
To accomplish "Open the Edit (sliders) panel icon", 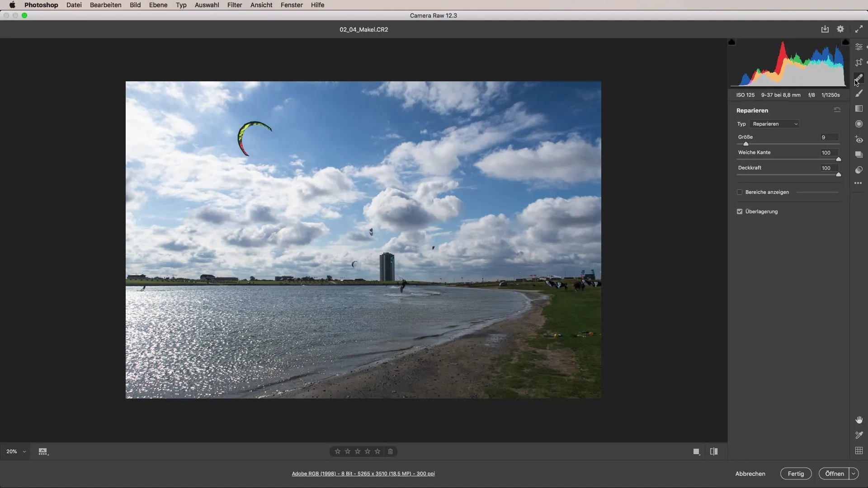I will [x=859, y=47].
